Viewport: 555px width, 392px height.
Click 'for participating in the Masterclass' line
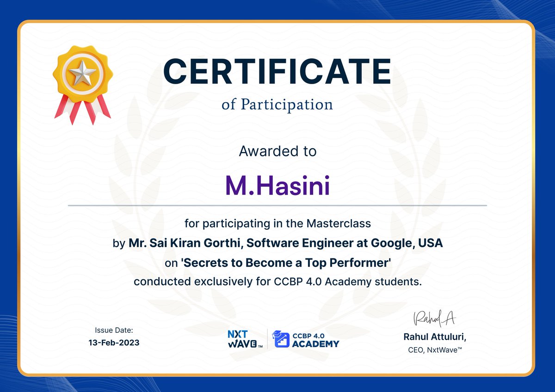pos(277,224)
